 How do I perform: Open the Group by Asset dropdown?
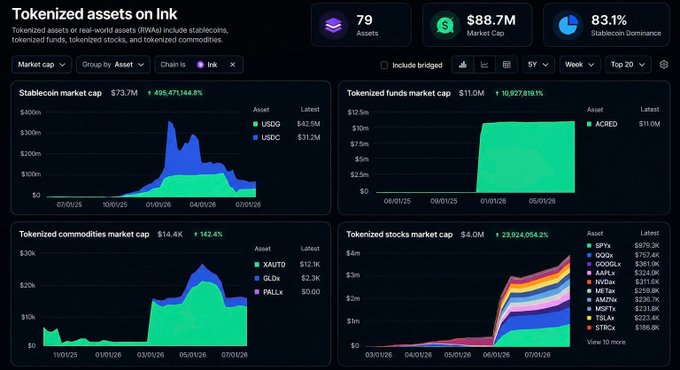click(113, 65)
